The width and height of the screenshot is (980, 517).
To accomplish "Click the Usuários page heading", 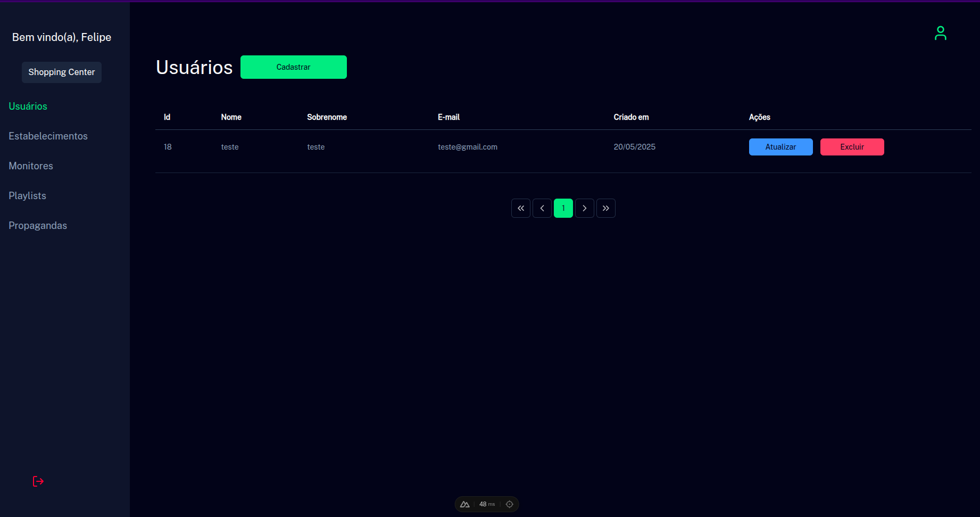I will 194,67.
